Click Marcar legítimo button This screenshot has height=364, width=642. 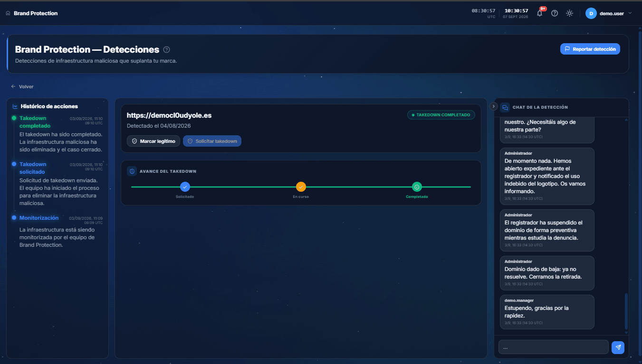click(153, 141)
